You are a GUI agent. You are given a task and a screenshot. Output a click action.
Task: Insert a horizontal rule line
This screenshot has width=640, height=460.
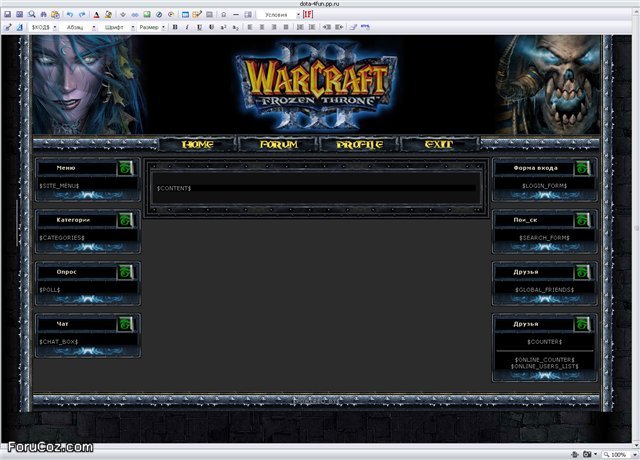tap(236, 15)
